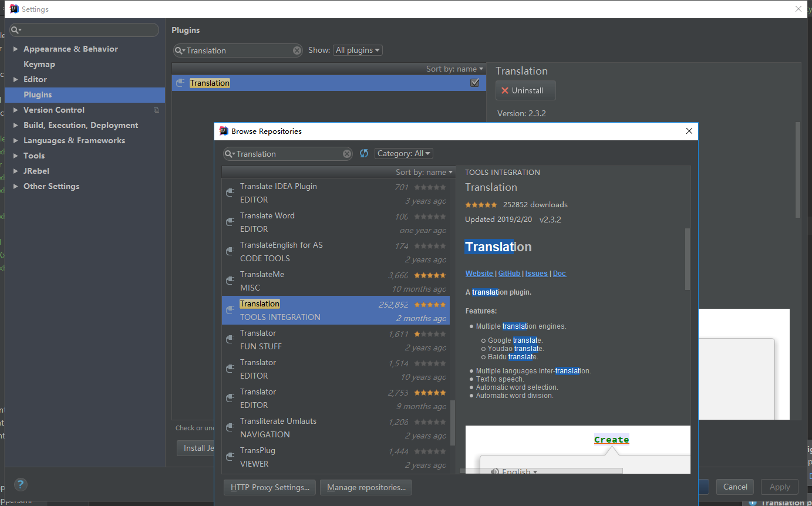The image size is (812, 506).
Task: Click the plugin icon for TranslateEnglish for AS
Action: point(230,252)
